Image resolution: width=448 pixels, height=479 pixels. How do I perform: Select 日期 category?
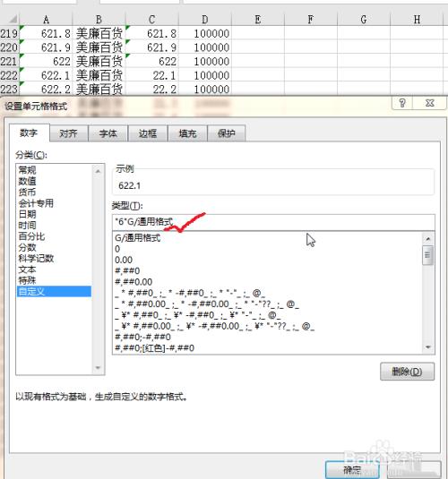tap(55, 214)
